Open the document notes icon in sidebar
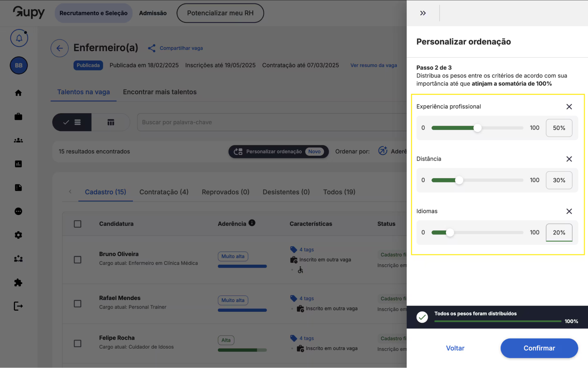This screenshot has width=588, height=368. pos(18,188)
